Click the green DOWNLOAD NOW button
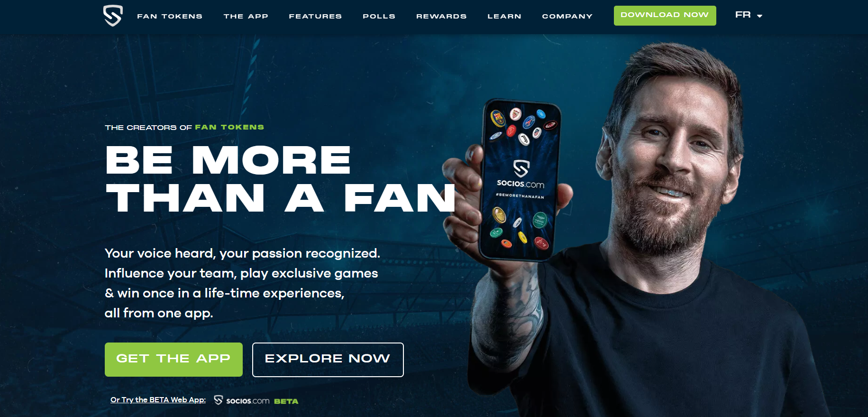 pos(665,16)
